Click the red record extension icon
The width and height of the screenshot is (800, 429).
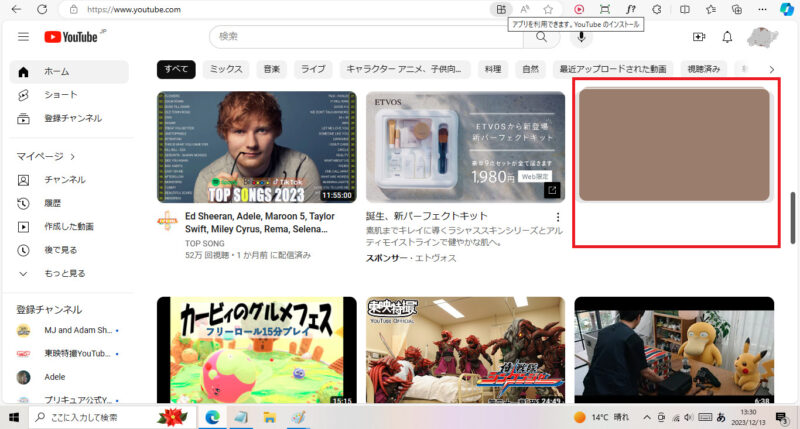coord(579,9)
